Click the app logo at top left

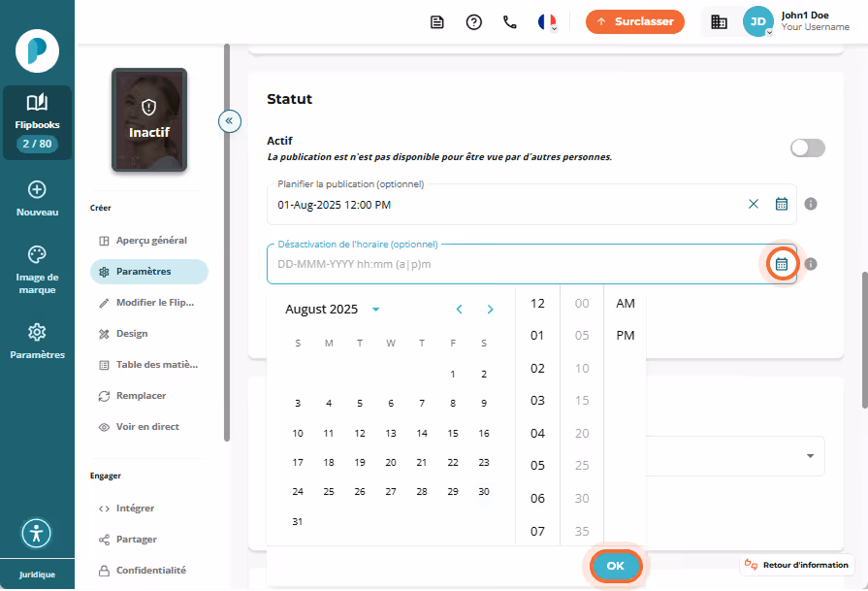pos(37,51)
